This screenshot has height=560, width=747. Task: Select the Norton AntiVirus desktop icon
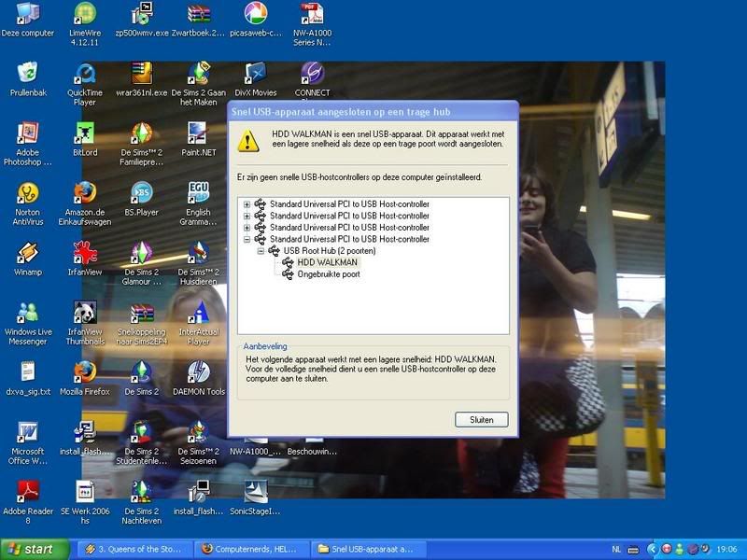tap(28, 203)
